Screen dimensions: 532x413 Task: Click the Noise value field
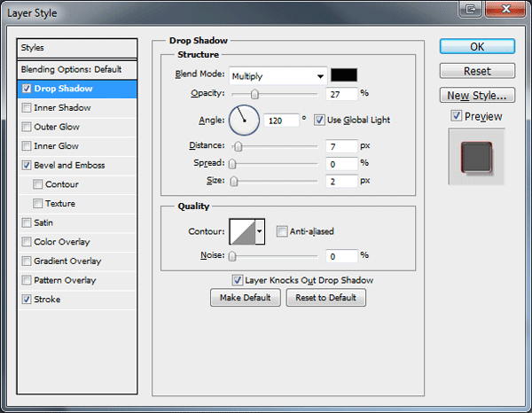tap(341, 256)
